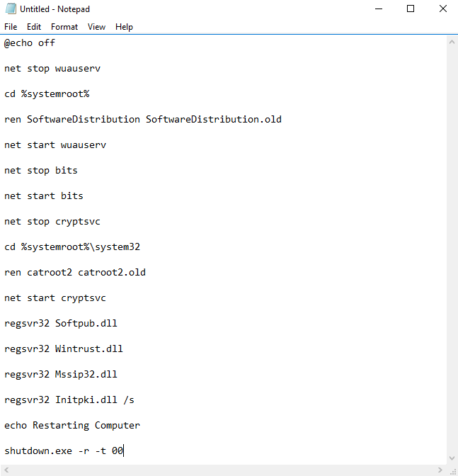Image resolution: width=458 pixels, height=476 pixels.
Task: Place cursor in the 'shutdown.exe -r -t 00' line
Action: click(64, 450)
